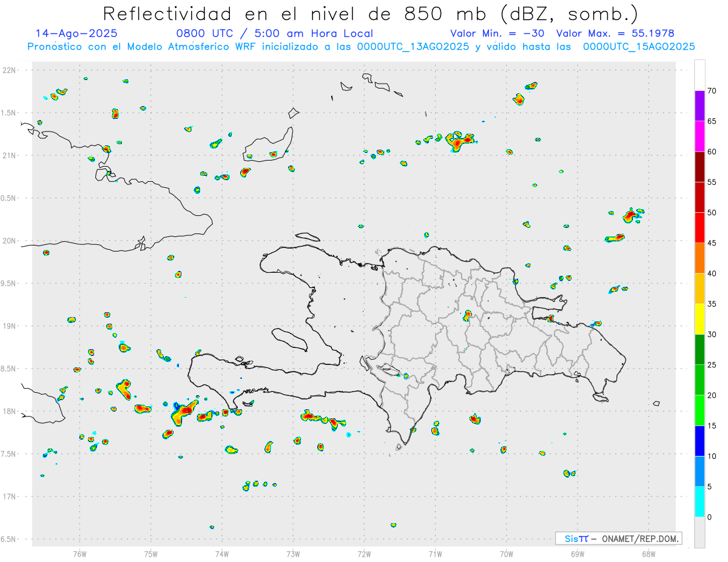Click the 'Valor Max. = 55.1978' text

coord(615,34)
